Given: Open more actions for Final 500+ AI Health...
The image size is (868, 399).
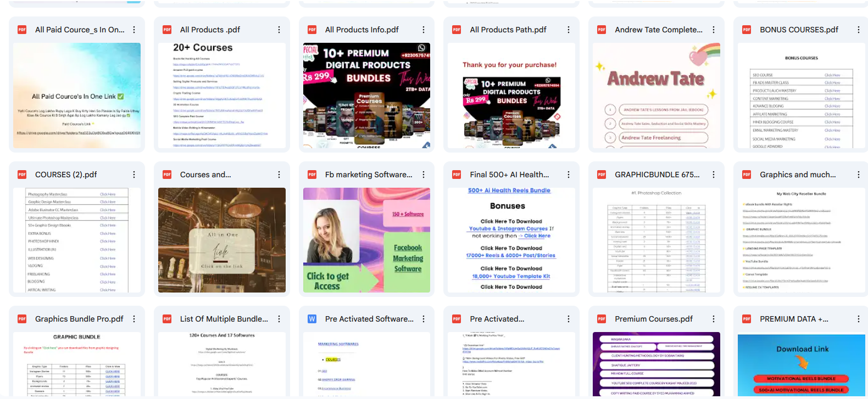Looking at the screenshot, I should pos(569,175).
